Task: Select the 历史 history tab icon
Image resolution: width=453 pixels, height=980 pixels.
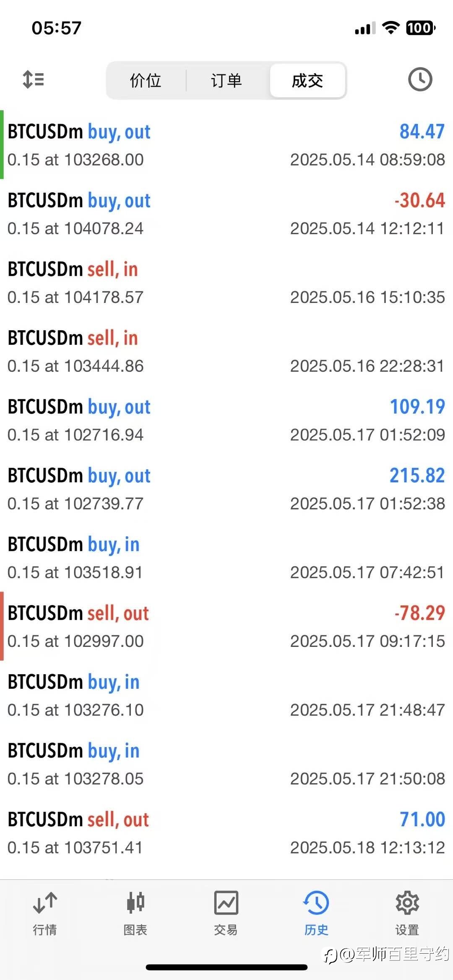Action: click(316, 903)
